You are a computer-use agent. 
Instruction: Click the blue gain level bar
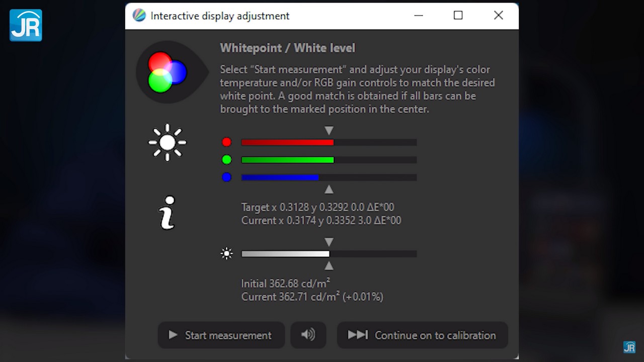(329, 177)
